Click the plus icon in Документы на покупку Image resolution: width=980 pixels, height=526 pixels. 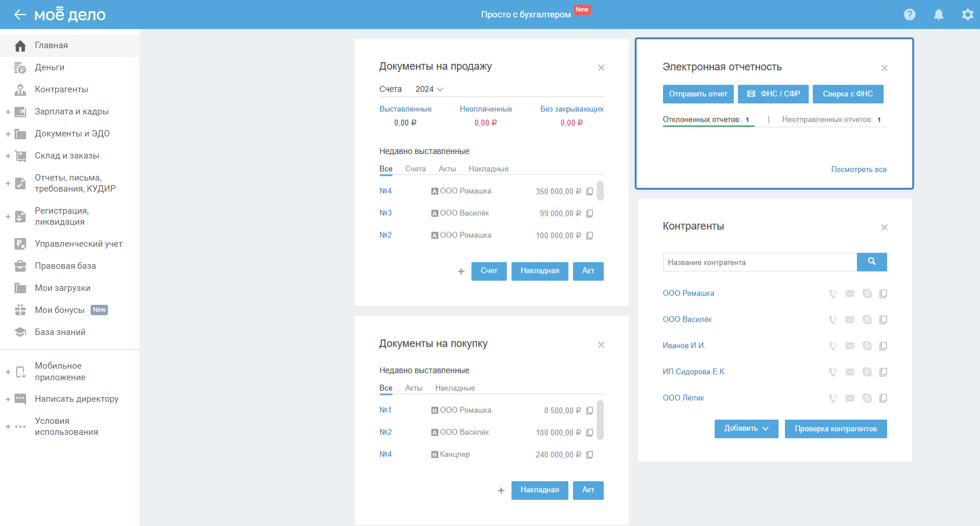[x=501, y=491]
